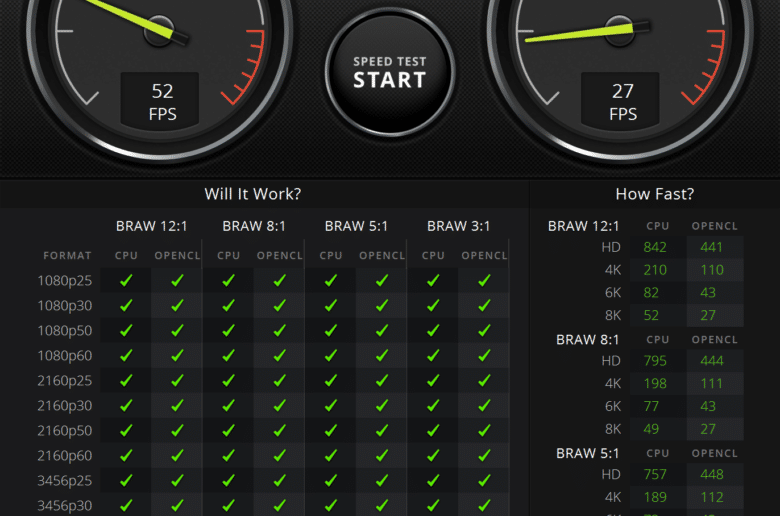780x516 pixels.
Task: Click BRAW 8:1 4K OpenCL value 111
Action: 712,384
